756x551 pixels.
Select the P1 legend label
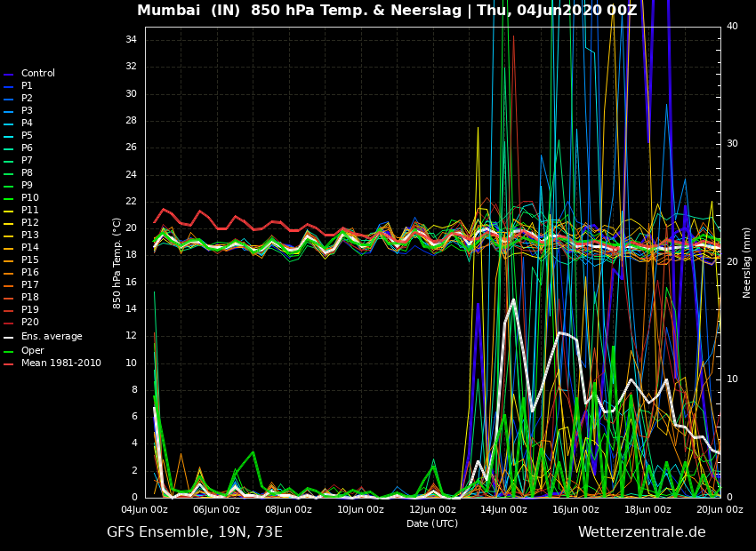(x=27, y=86)
